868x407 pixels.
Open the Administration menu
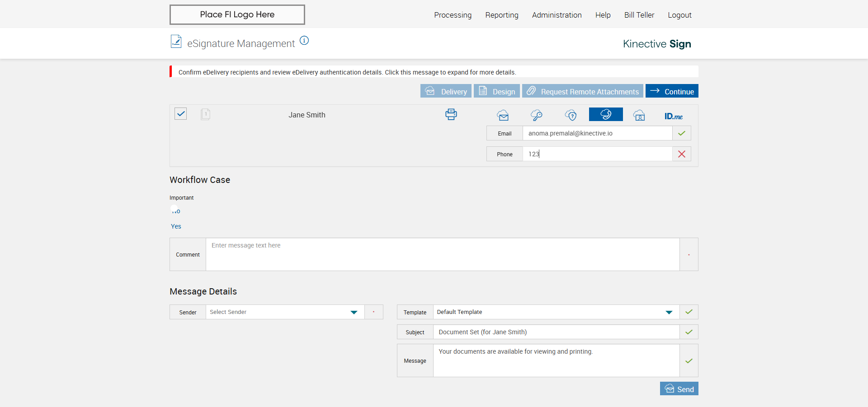coord(557,15)
